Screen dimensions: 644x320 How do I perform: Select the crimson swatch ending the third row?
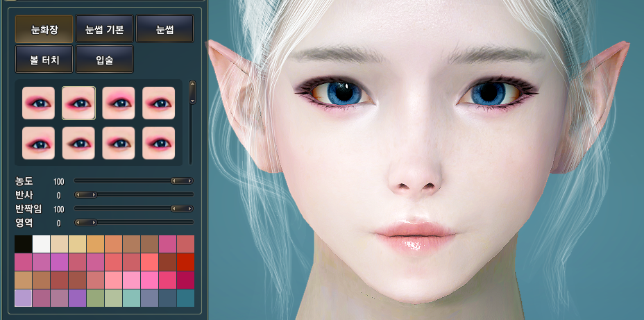click(x=186, y=280)
